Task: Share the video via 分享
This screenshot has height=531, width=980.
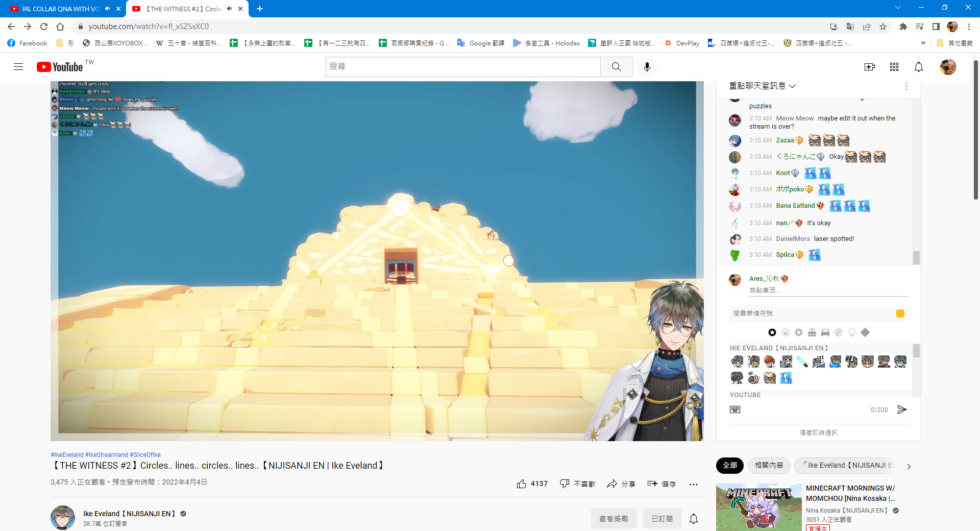Action: point(621,484)
